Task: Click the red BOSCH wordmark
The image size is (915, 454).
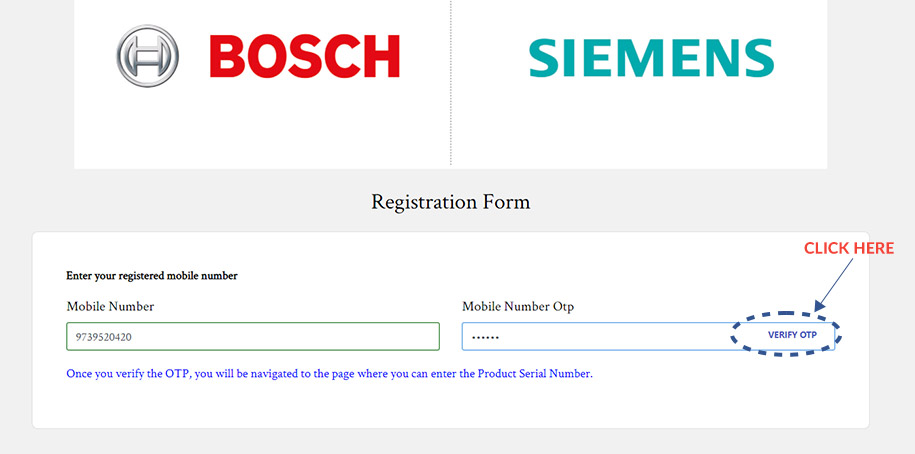Action: tap(304, 57)
